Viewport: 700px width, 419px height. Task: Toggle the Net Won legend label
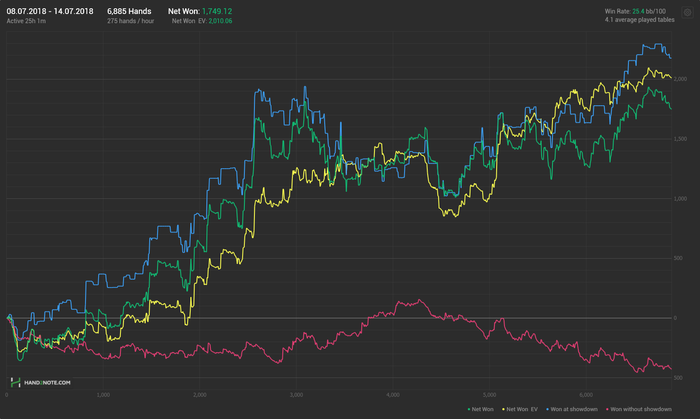pyautogui.click(x=483, y=409)
